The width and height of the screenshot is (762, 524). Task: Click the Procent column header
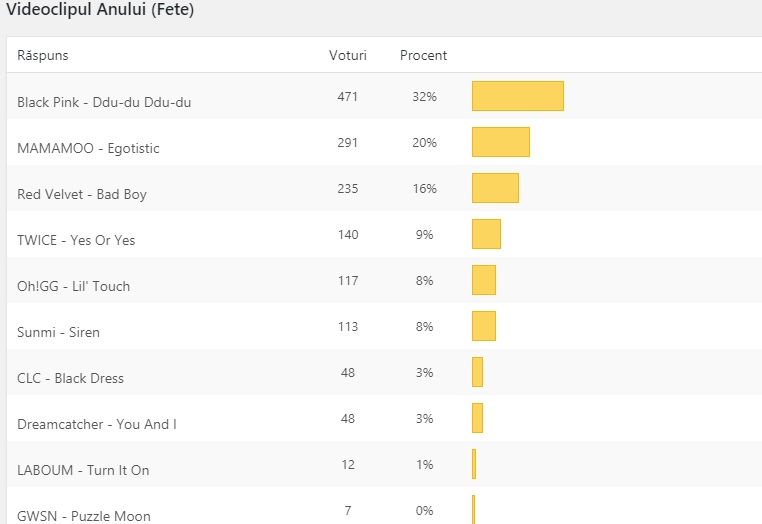pos(423,56)
